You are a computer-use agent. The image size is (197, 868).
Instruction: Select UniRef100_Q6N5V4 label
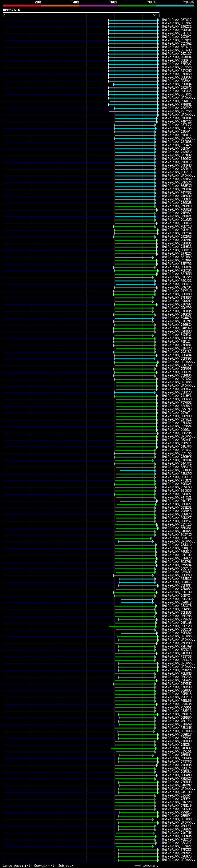[177, 149]
